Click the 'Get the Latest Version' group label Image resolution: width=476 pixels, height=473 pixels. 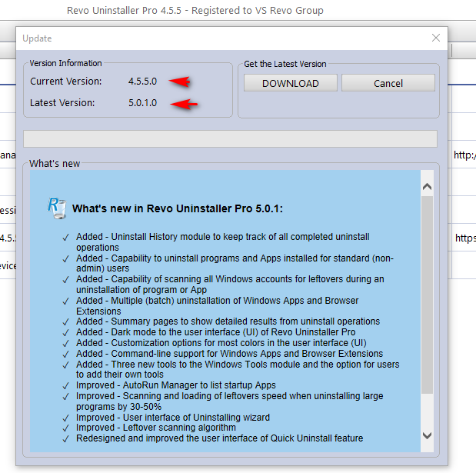[x=285, y=64]
